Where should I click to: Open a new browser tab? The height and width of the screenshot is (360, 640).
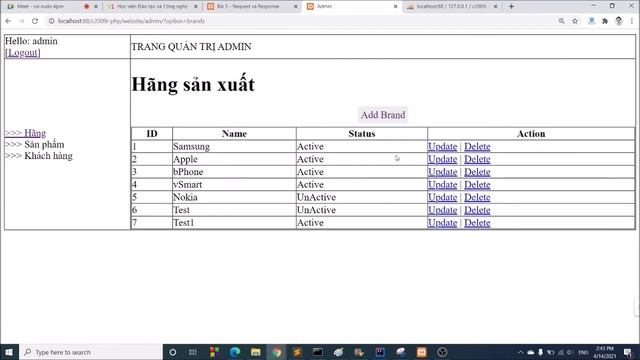[x=511, y=6]
